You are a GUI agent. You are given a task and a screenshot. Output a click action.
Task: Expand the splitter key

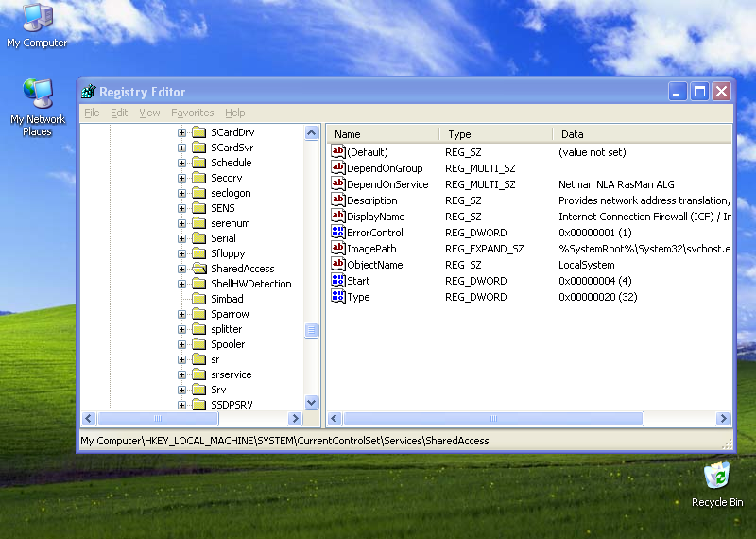point(181,330)
